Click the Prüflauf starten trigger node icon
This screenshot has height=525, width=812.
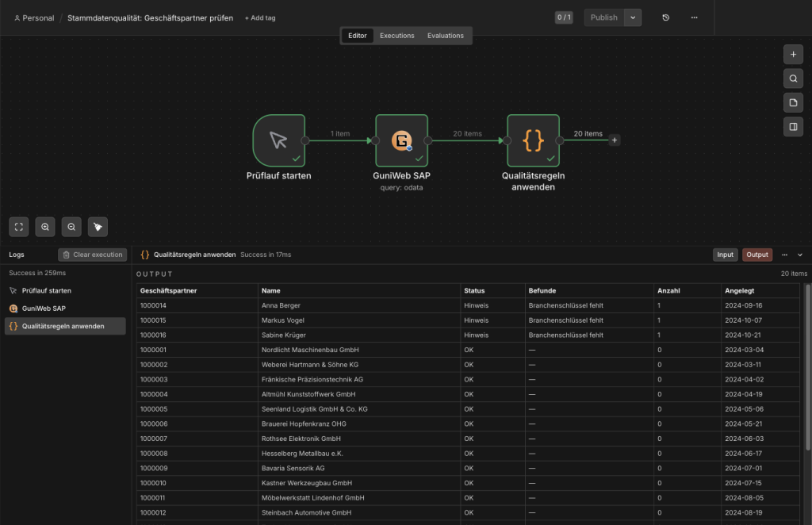pyautogui.click(x=278, y=140)
